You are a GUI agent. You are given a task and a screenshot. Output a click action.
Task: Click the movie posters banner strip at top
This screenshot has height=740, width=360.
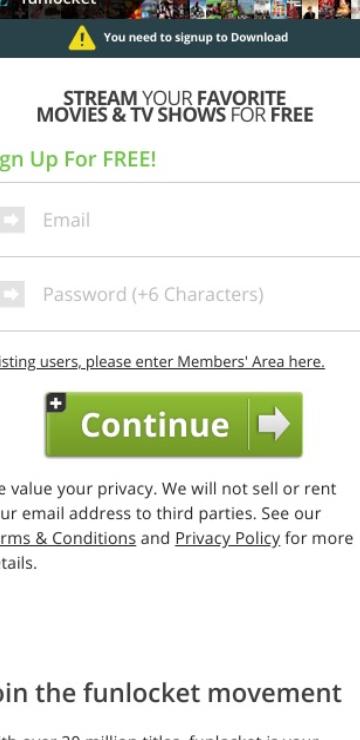coord(245,9)
